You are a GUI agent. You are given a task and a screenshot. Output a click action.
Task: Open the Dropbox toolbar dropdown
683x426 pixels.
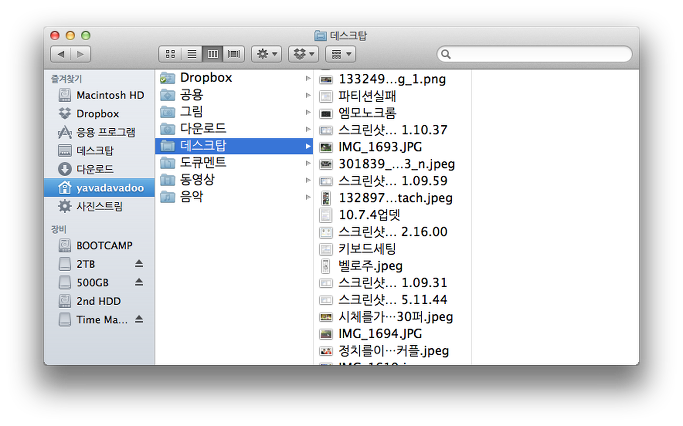tap(304, 54)
